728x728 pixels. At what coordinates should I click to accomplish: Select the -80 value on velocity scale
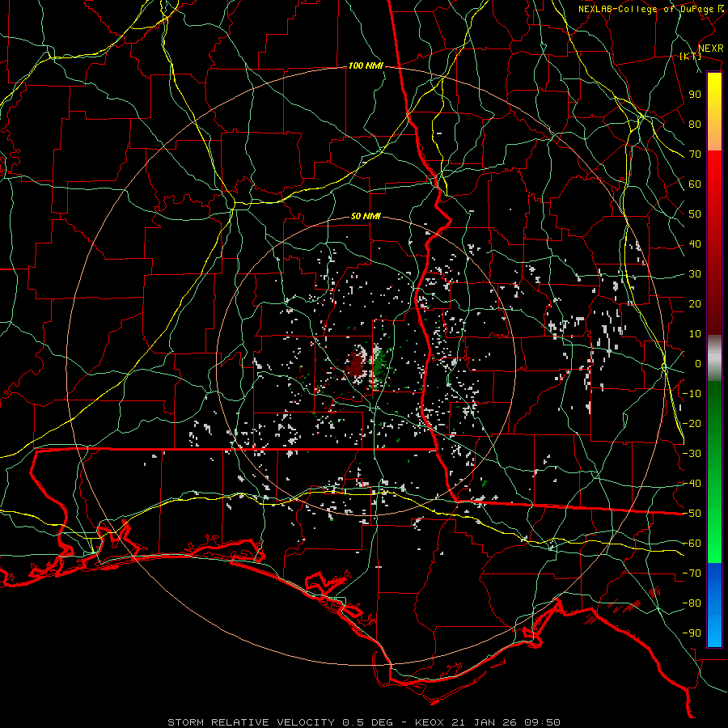tap(692, 603)
